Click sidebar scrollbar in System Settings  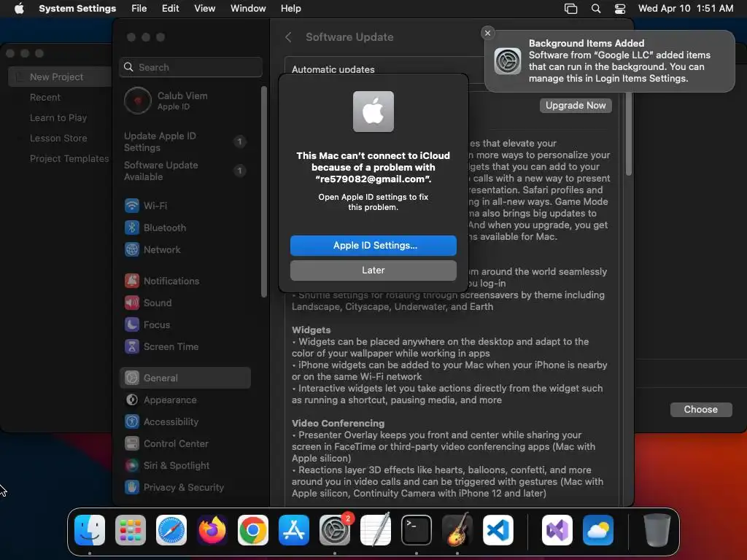[x=264, y=192]
